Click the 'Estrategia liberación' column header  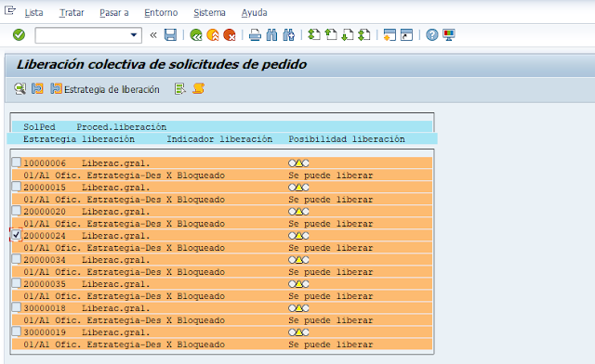click(79, 139)
